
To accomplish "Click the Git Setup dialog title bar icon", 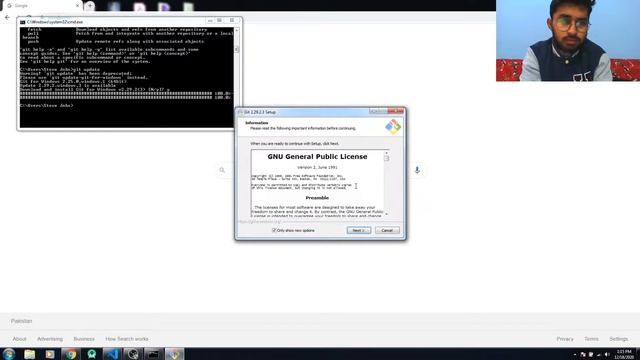I will click(240, 112).
